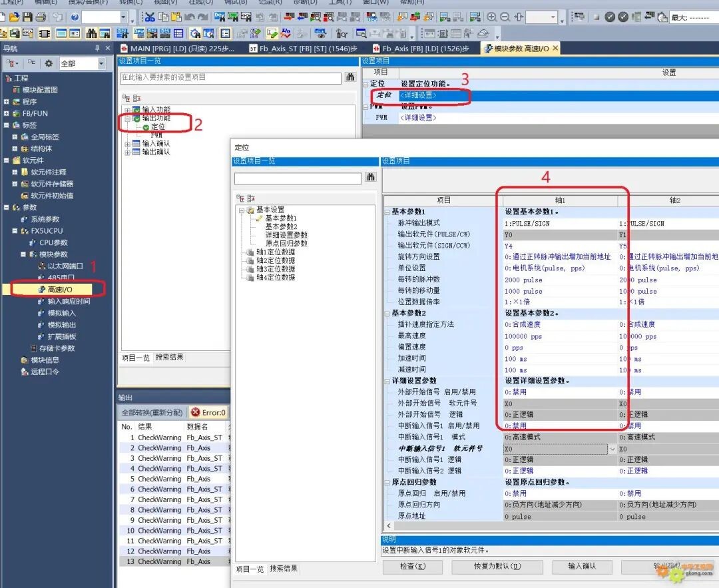Click the 检查(K) button
719x588 pixels.
tap(412, 567)
